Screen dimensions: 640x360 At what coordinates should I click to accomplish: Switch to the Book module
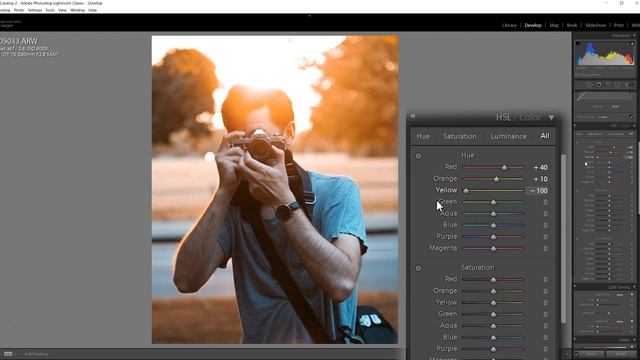pyautogui.click(x=572, y=25)
